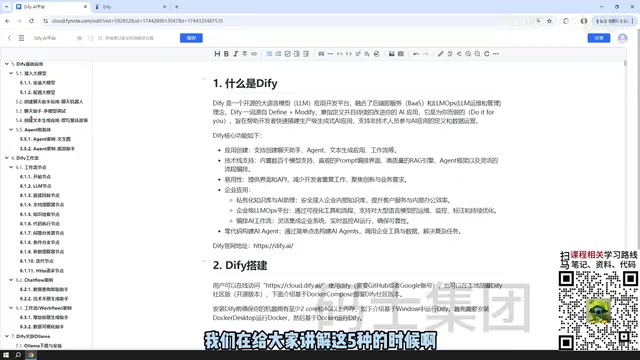This screenshot has width=640, height=360.
Task: Select the pen edit tool icon
Action: (440, 54)
